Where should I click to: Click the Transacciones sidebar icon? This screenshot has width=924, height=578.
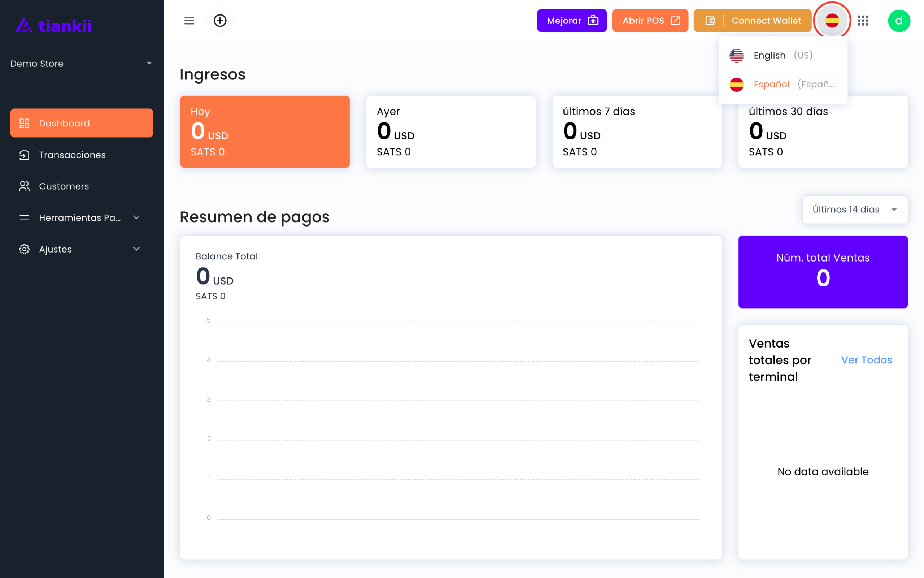point(25,155)
